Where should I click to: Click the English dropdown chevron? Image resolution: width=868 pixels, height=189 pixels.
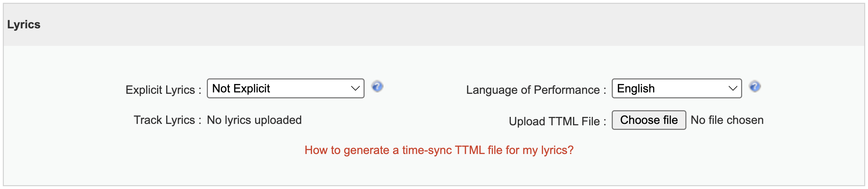click(733, 89)
